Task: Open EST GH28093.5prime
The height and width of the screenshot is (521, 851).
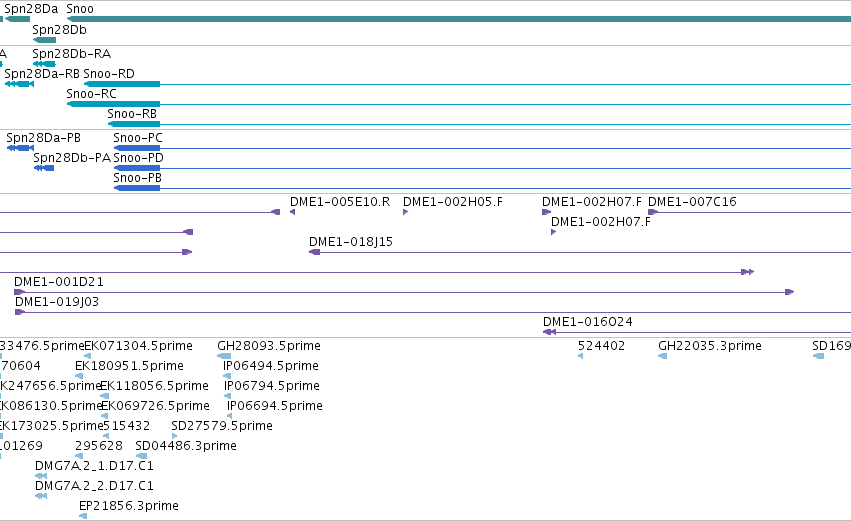Action: click(x=224, y=356)
